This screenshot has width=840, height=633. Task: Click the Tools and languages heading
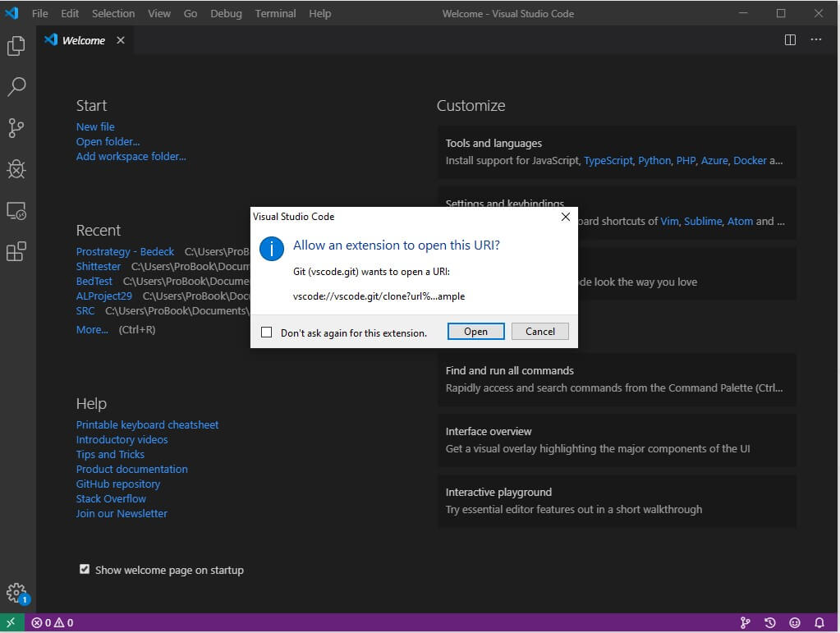point(493,143)
